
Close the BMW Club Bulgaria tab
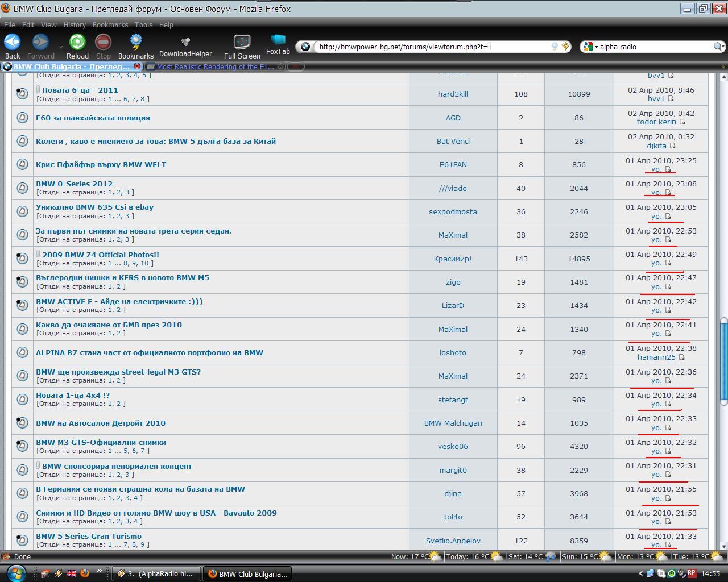(x=137, y=66)
